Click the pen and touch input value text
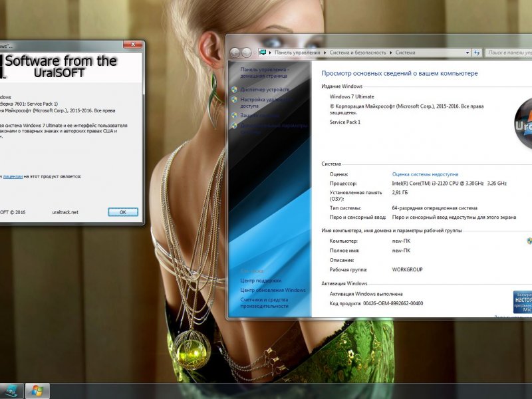This screenshot has height=399, width=532. pyautogui.click(x=454, y=217)
